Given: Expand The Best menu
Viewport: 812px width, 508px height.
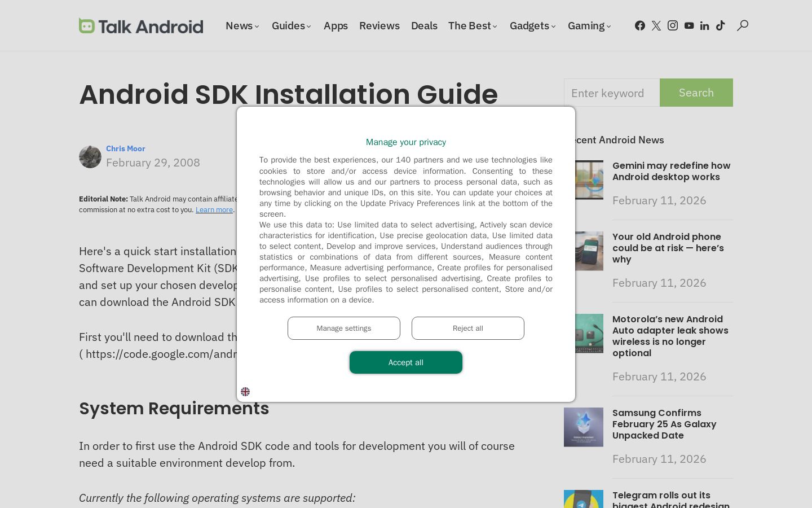Looking at the screenshot, I should click(473, 26).
